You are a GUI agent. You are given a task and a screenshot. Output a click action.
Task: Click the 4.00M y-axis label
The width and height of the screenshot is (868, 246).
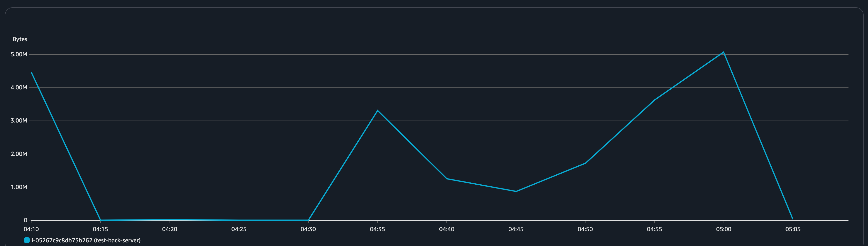19,87
